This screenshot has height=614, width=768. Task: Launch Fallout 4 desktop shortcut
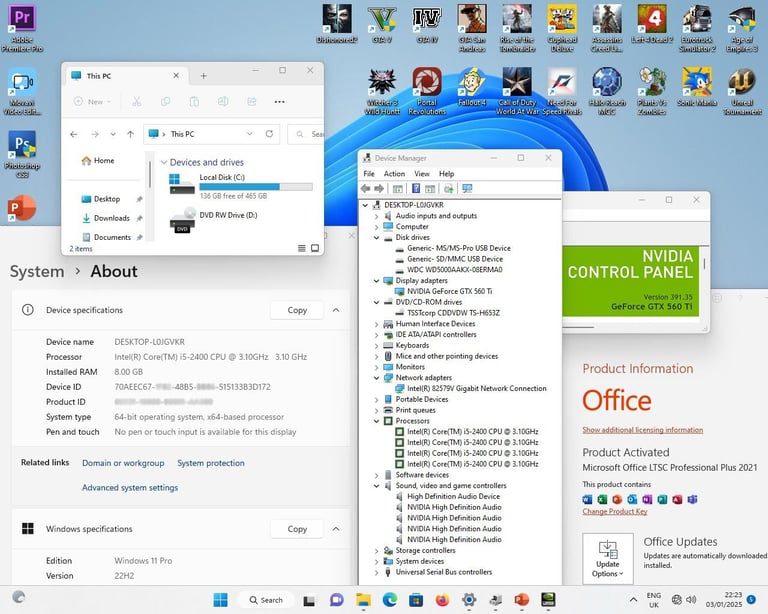[472, 88]
